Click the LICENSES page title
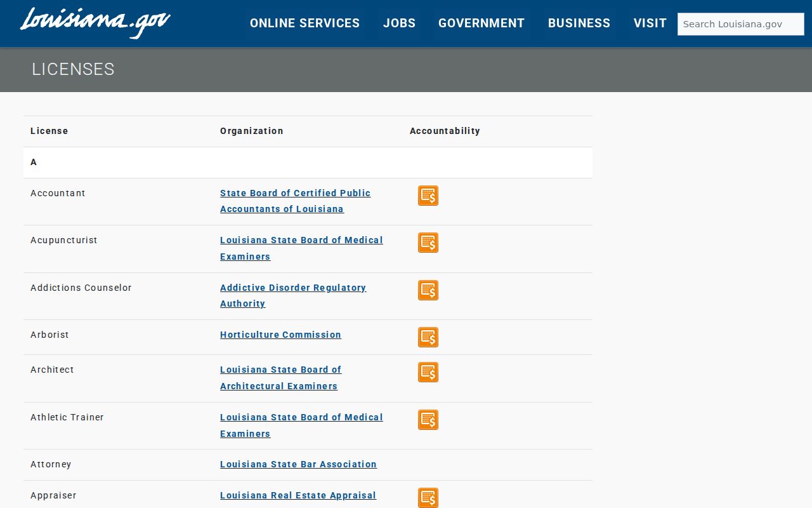Image resolution: width=812 pixels, height=508 pixels. click(x=73, y=69)
